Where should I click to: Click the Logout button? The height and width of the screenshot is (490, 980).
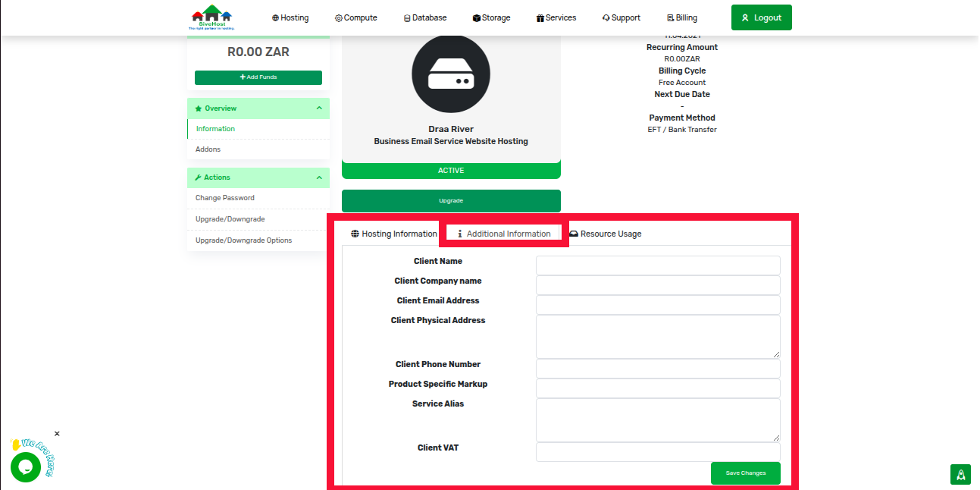[762, 17]
